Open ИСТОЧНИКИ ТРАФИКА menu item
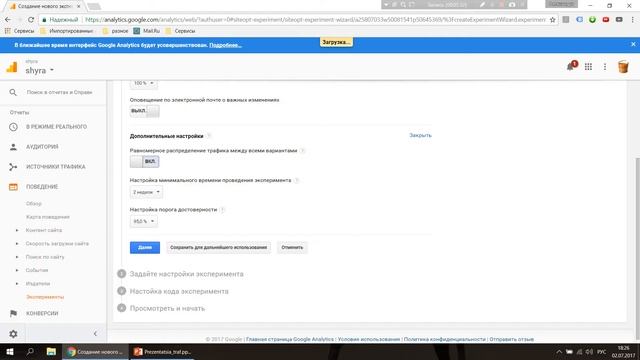The height and width of the screenshot is (360, 640). point(56,167)
